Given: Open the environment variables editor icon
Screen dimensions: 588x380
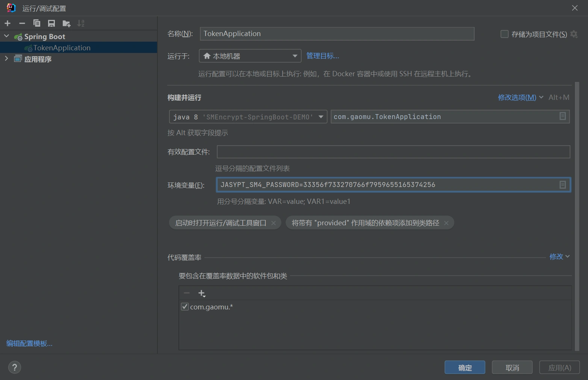Looking at the screenshot, I should pos(562,185).
